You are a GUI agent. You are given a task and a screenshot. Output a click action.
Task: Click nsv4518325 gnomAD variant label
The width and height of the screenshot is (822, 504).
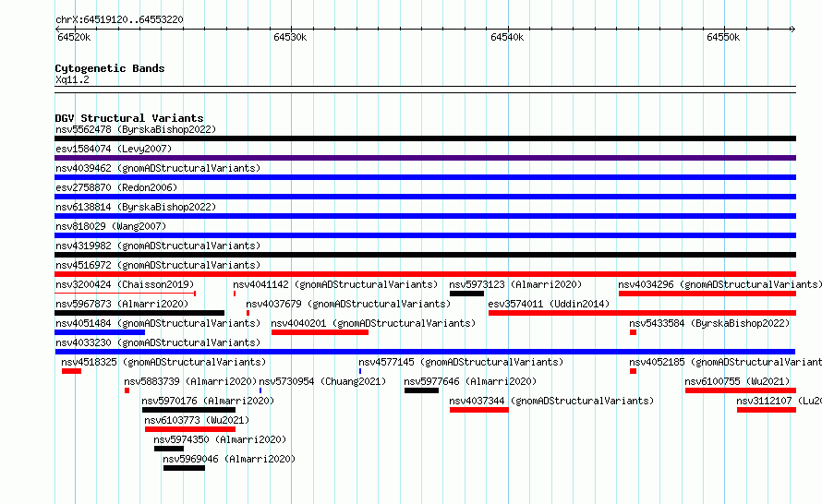coord(163,362)
